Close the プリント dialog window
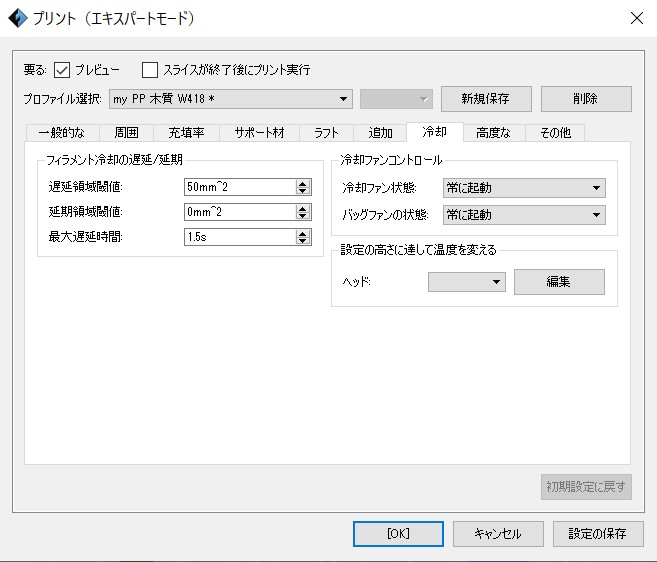The image size is (657, 562). coord(637,18)
